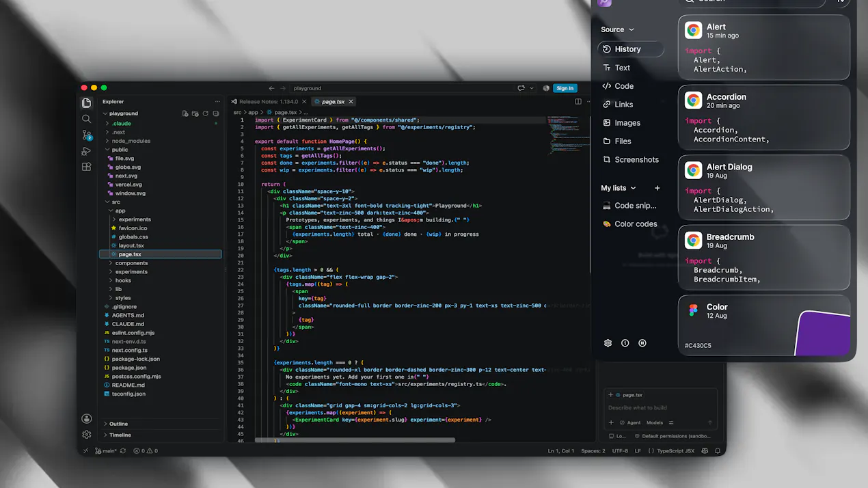Open the Alert Dialog clipboard card
The image size is (868, 488).
[764, 187]
